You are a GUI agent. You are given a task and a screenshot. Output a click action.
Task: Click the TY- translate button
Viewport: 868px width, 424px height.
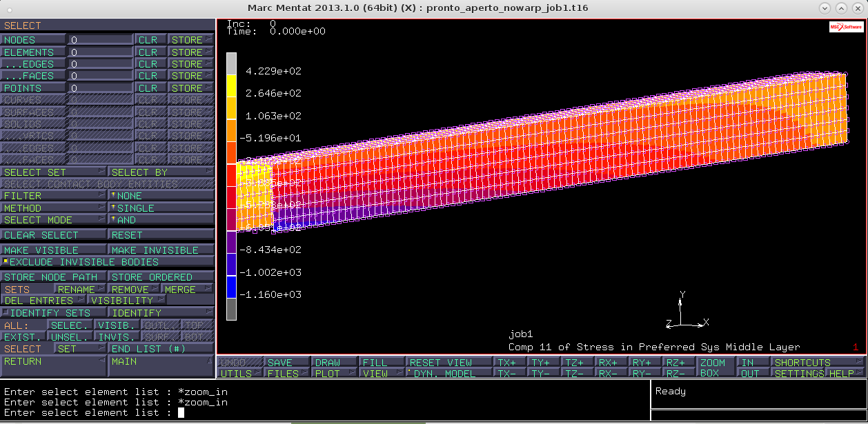point(543,373)
